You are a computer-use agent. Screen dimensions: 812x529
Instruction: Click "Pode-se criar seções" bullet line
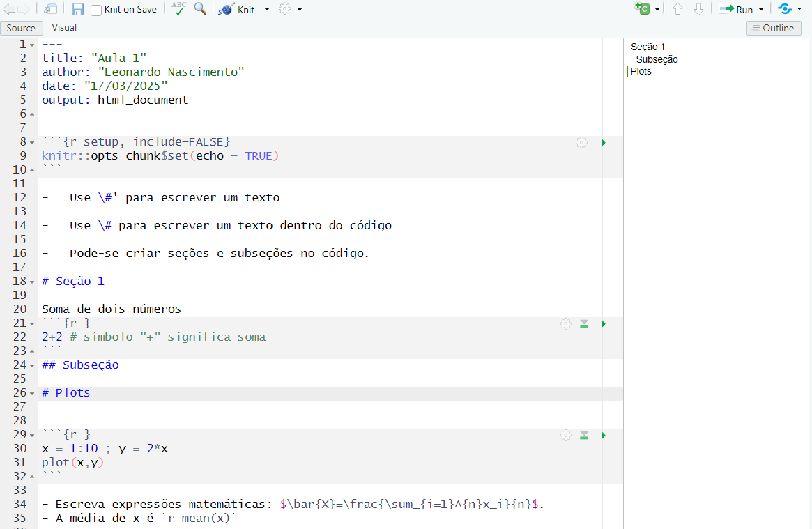pyautogui.click(x=206, y=253)
